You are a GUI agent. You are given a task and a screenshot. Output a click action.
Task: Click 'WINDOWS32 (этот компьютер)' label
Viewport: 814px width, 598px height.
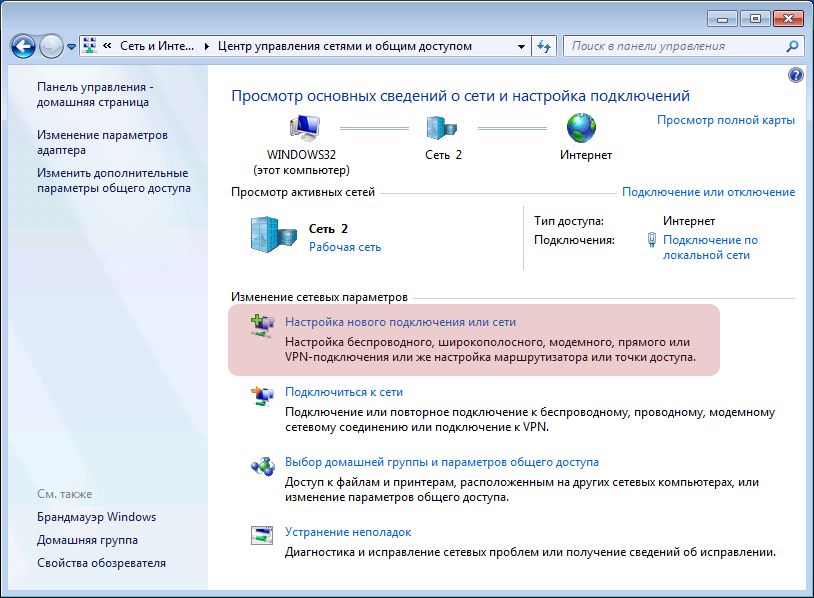click(302, 162)
